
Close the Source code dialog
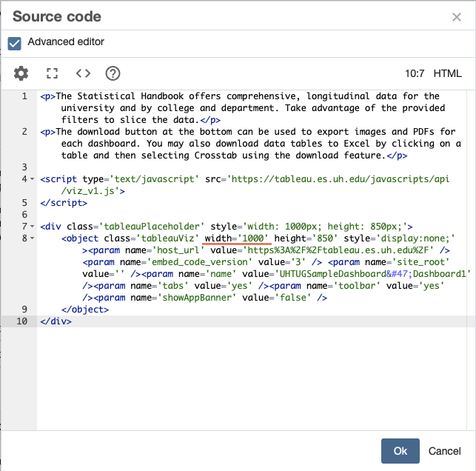click(x=457, y=17)
